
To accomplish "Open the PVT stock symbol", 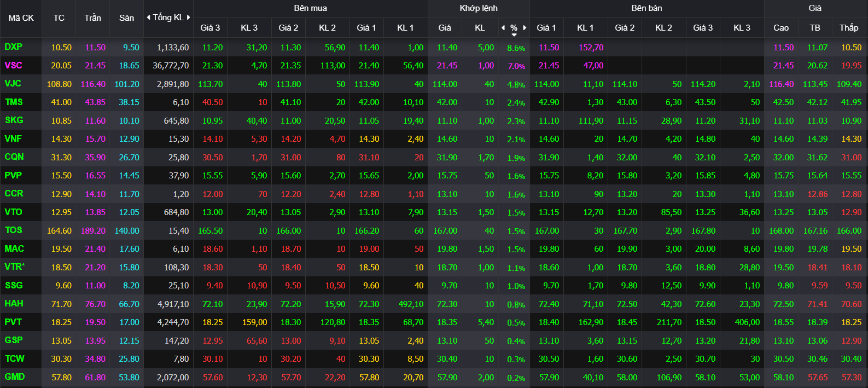I will (13, 322).
